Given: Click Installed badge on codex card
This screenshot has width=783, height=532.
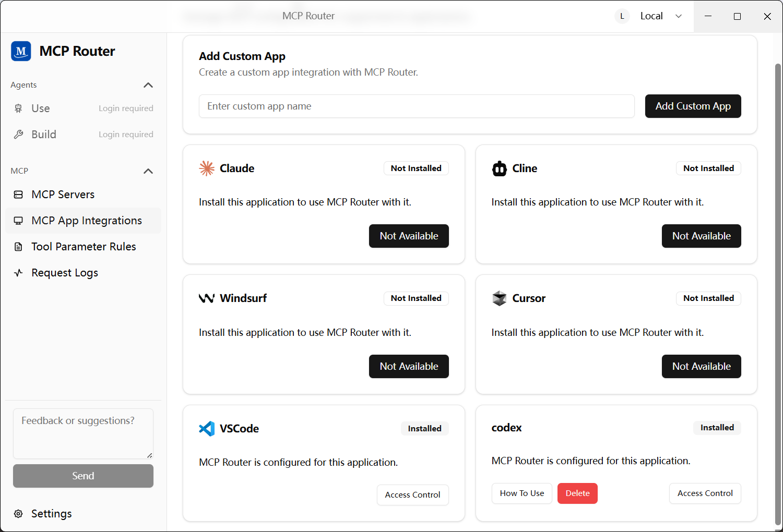Looking at the screenshot, I should [717, 428].
